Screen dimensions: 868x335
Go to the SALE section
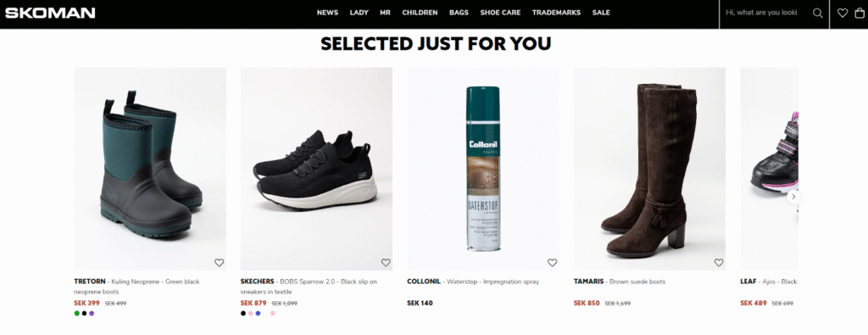[601, 13]
